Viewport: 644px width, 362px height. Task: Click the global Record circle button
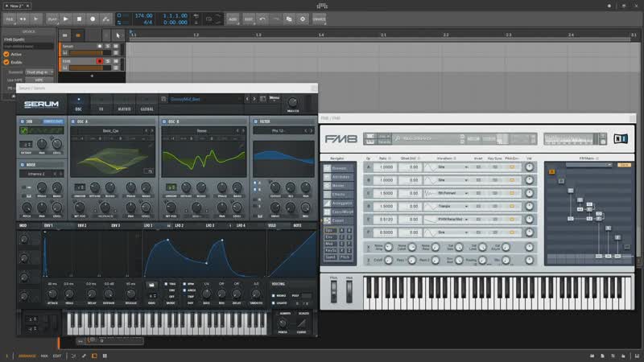[x=93, y=18]
